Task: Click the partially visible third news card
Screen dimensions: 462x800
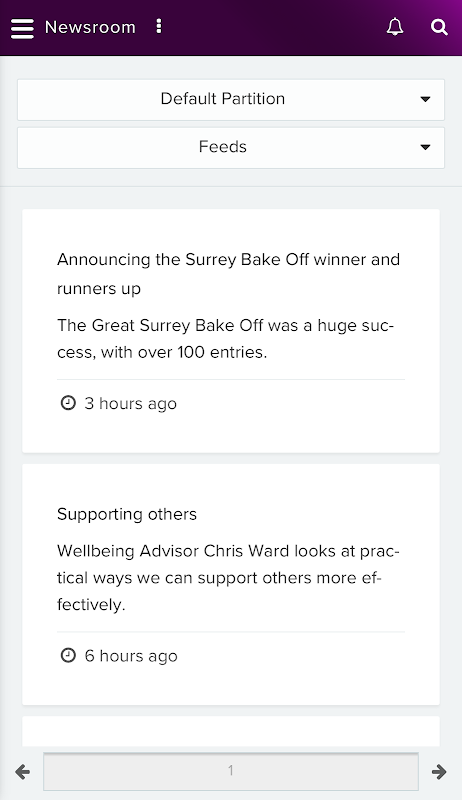Action: 231,731
